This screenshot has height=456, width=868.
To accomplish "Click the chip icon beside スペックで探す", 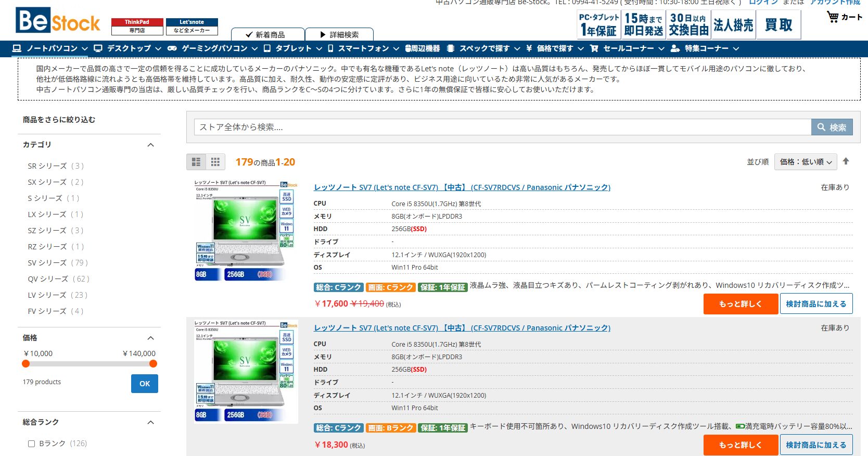I will tap(451, 48).
